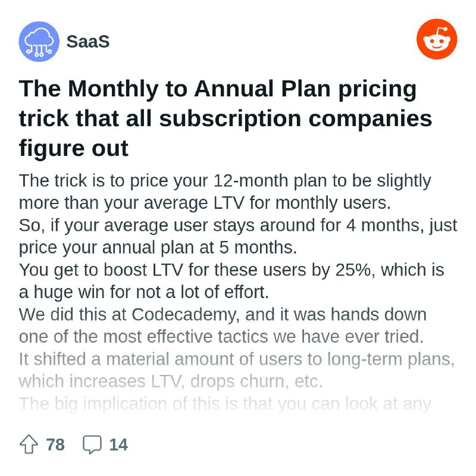Click the 'increases LTV, drops churn' faded line
This screenshot has width=476, height=476.
click(x=171, y=381)
